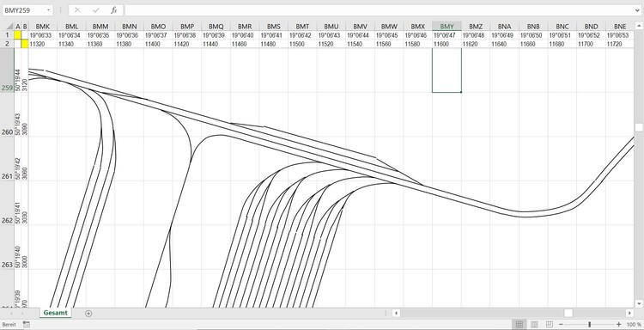Select column BMO header

(158, 27)
